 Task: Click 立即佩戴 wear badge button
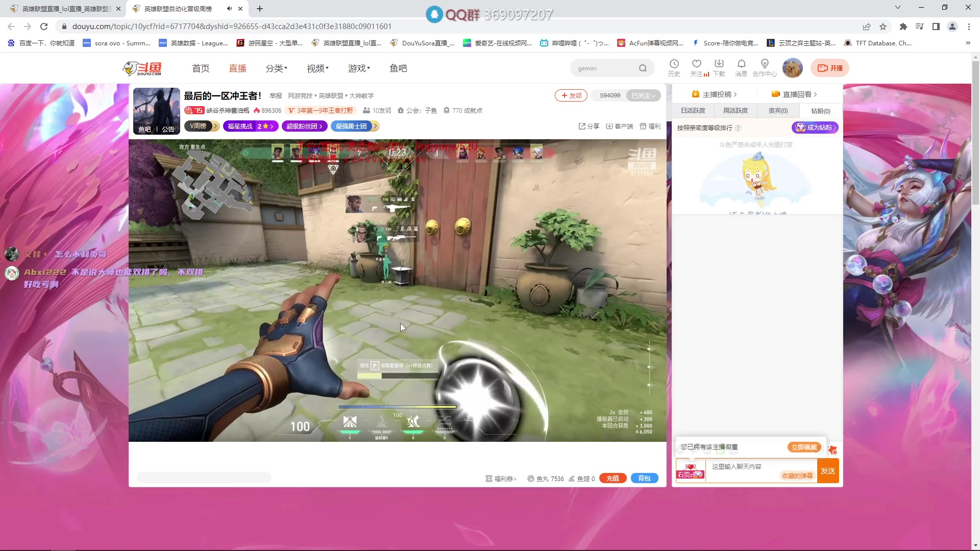[x=804, y=447]
